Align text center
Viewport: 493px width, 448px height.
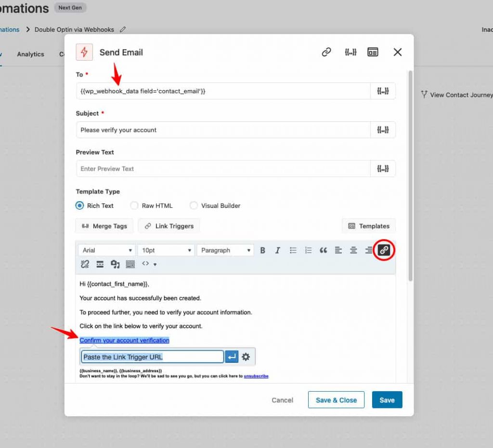pyautogui.click(x=353, y=250)
